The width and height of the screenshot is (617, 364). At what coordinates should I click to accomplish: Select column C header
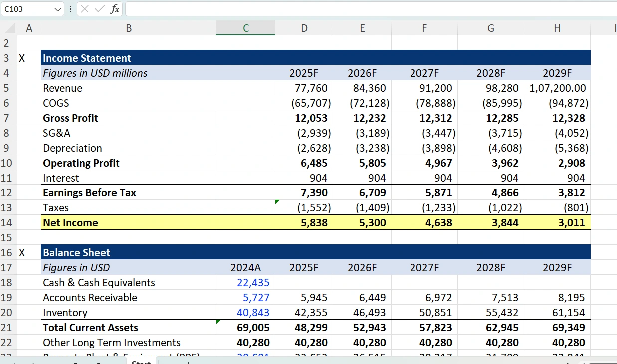(245, 28)
